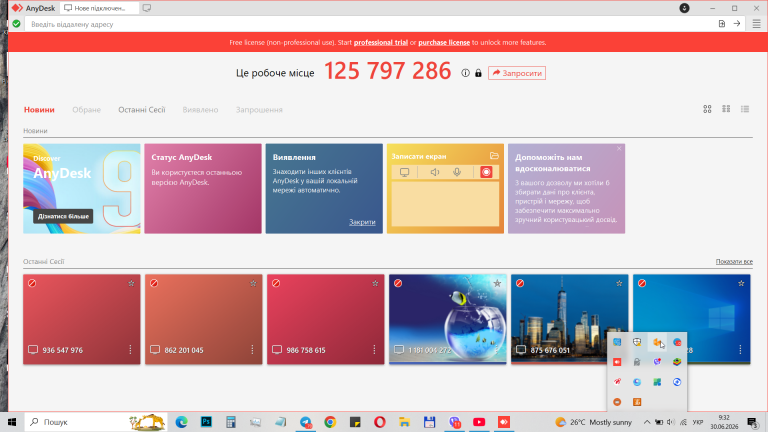Image resolution: width=768 pixels, height=432 pixels.
Task: Focus the remote address input field
Action: tap(370, 24)
